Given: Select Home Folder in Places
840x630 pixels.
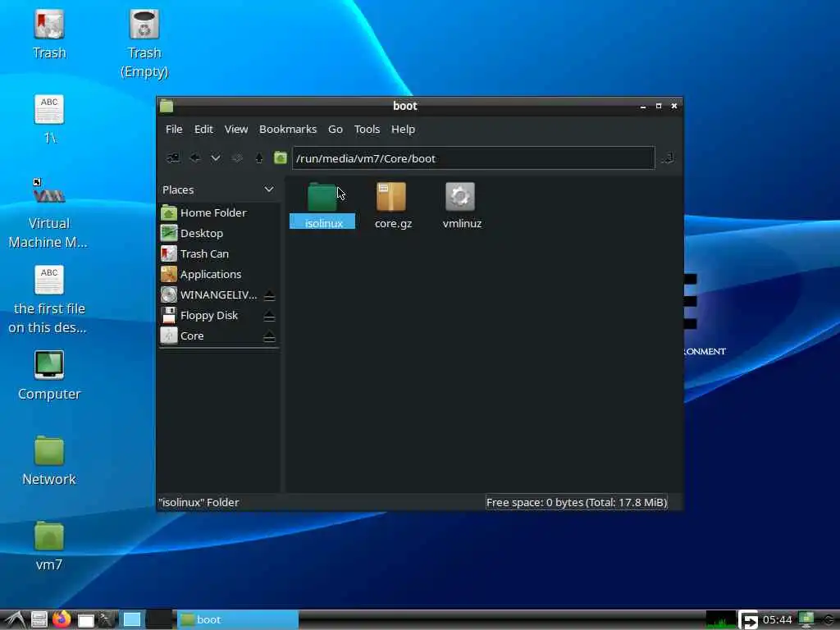Looking at the screenshot, I should point(218,212).
